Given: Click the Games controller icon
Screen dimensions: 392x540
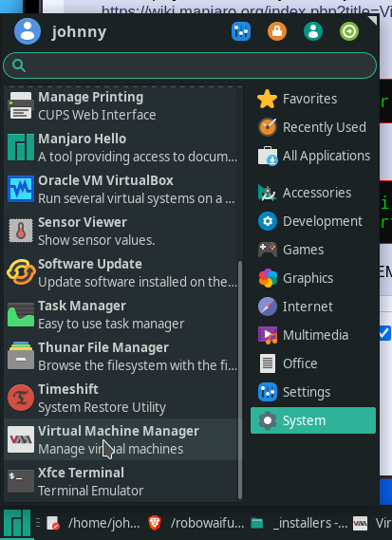Looking at the screenshot, I should pyautogui.click(x=268, y=250).
